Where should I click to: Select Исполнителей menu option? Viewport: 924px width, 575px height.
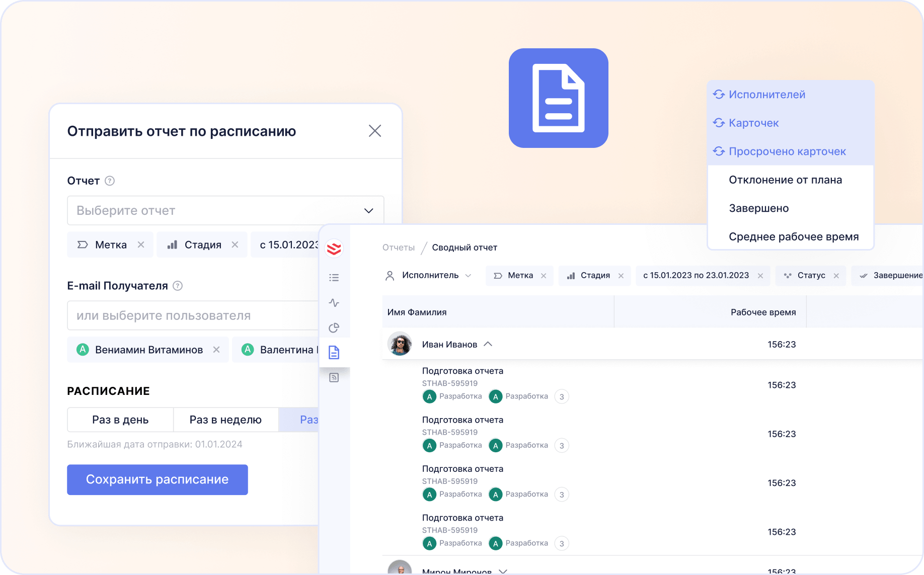click(790, 95)
